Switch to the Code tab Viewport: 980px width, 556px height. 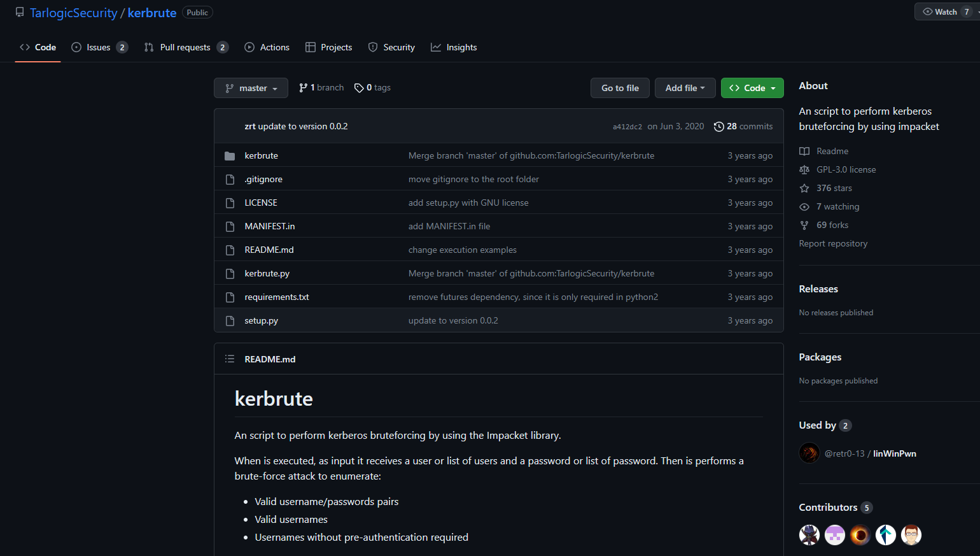tap(38, 48)
